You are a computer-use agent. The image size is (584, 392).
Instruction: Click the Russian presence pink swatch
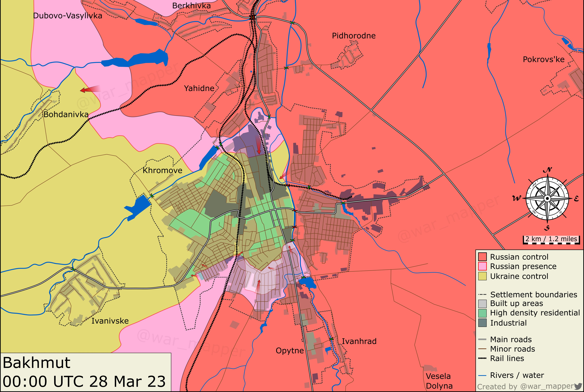[x=482, y=266]
